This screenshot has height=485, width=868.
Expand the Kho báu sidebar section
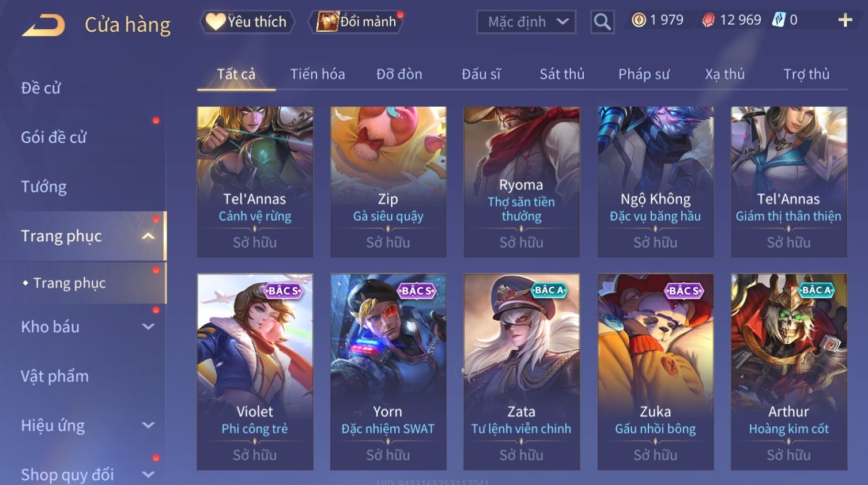coord(148,327)
